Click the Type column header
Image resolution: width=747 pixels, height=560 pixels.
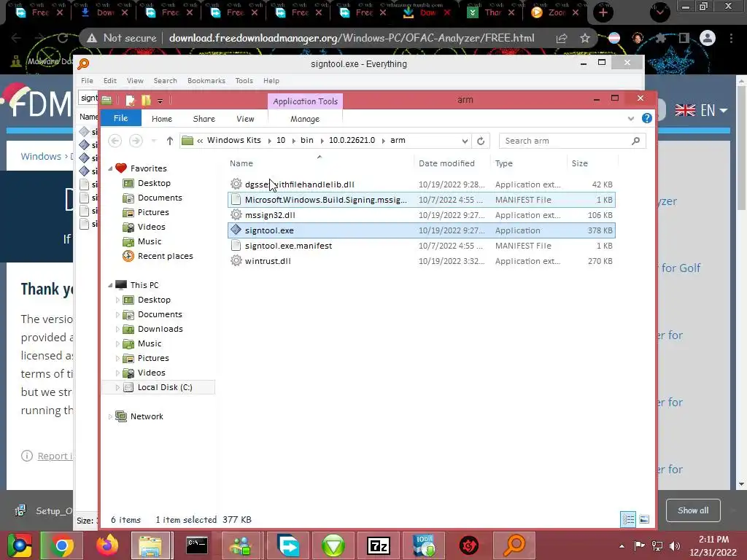(x=503, y=163)
